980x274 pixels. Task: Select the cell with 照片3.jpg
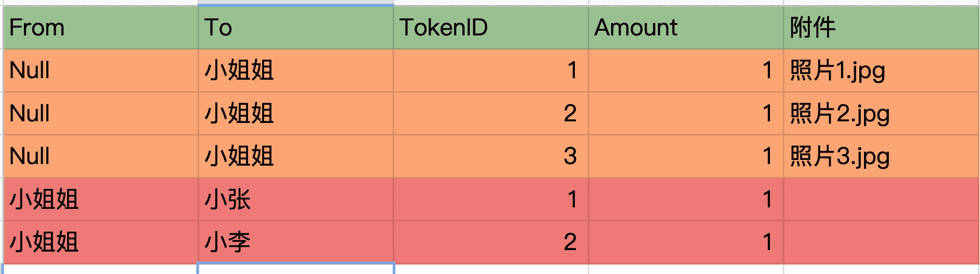[881, 156]
